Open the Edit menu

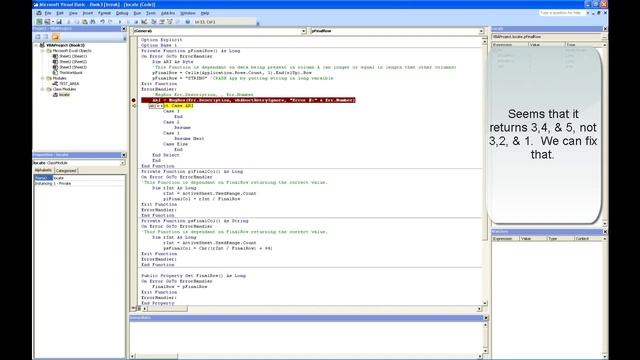60,13
